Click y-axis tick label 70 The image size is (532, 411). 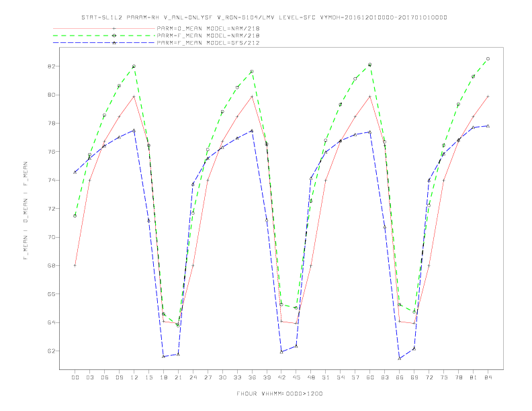[52, 237]
